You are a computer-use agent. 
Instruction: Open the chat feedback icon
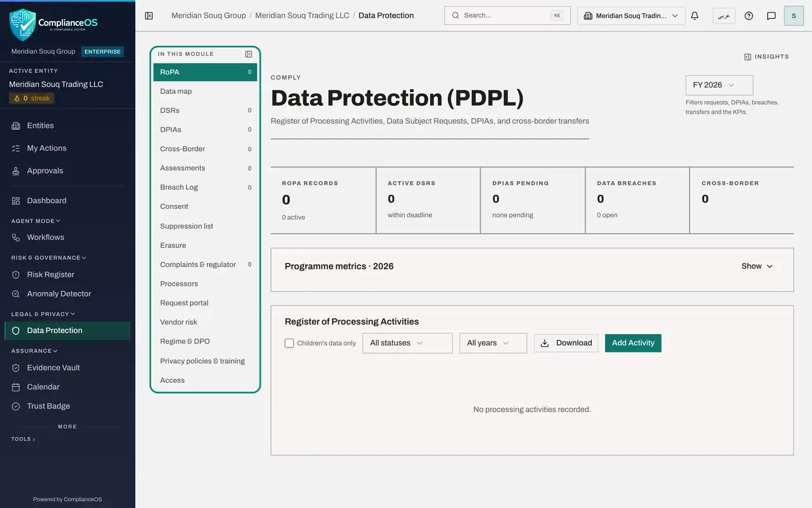click(x=771, y=16)
